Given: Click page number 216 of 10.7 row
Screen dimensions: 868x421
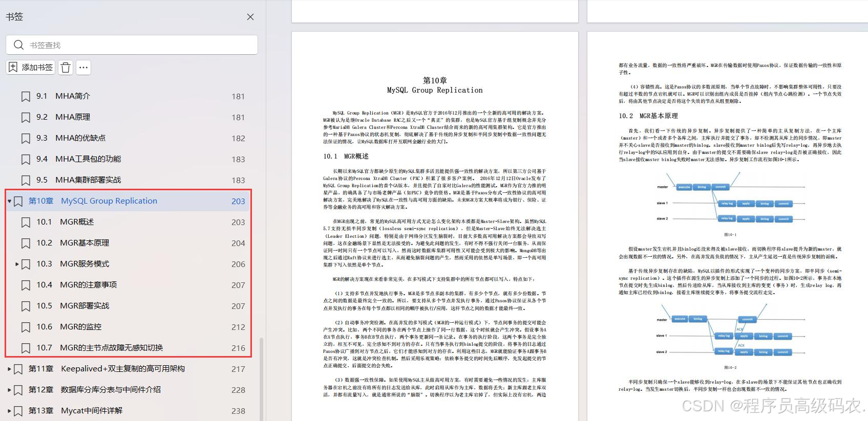Looking at the screenshot, I should pyautogui.click(x=238, y=348).
